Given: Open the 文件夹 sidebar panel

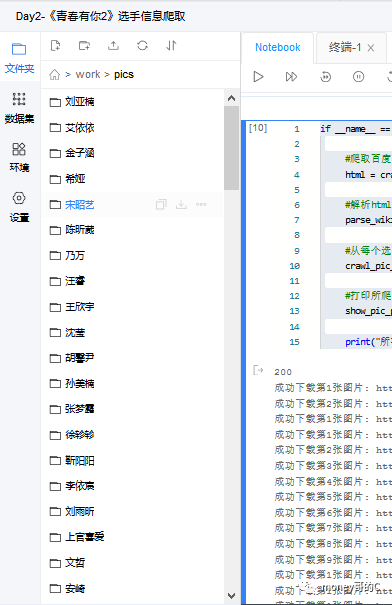Looking at the screenshot, I should (x=19, y=58).
